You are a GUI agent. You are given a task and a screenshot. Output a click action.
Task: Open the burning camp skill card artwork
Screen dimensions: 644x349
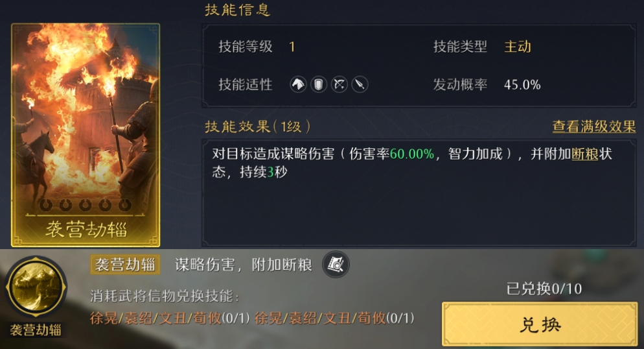click(x=86, y=135)
